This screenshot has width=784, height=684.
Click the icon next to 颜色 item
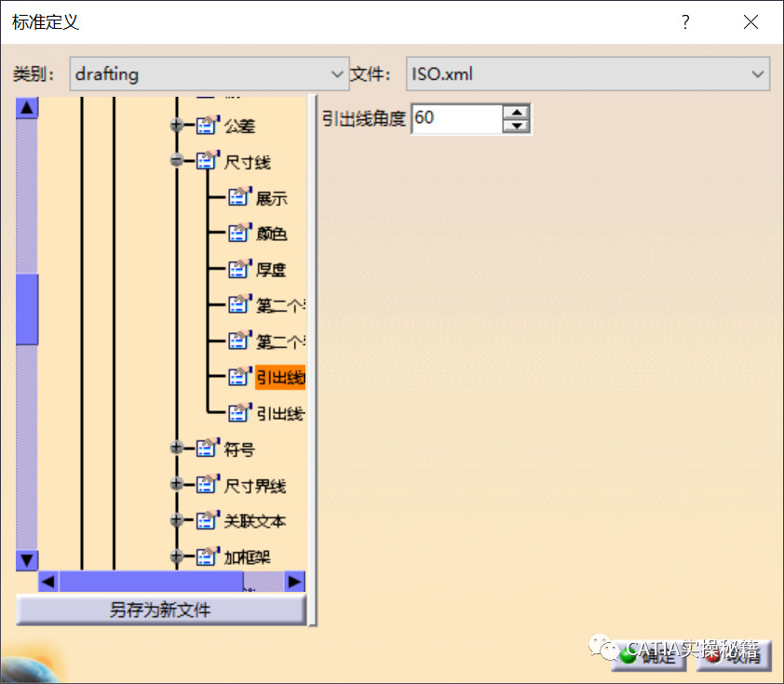click(239, 234)
